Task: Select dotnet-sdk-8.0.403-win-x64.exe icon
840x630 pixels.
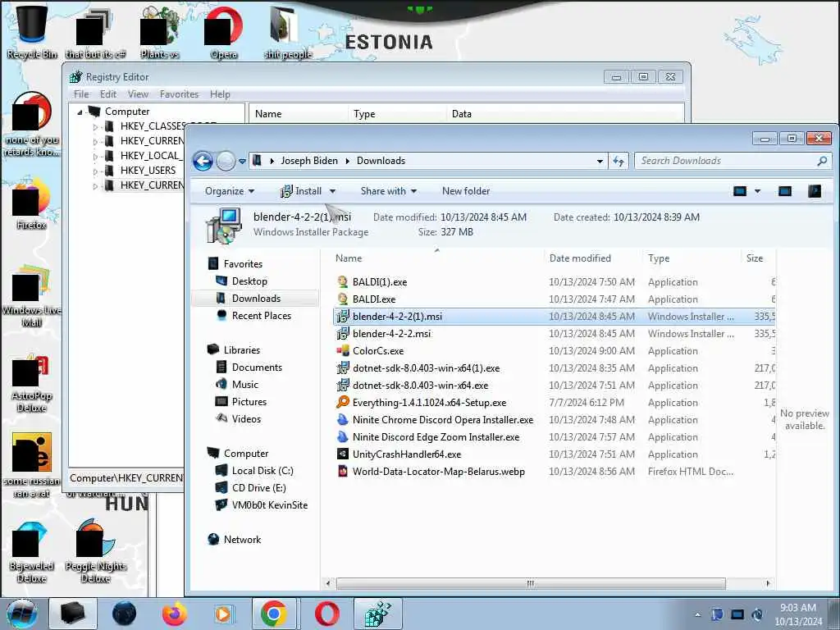Action: pos(343,386)
